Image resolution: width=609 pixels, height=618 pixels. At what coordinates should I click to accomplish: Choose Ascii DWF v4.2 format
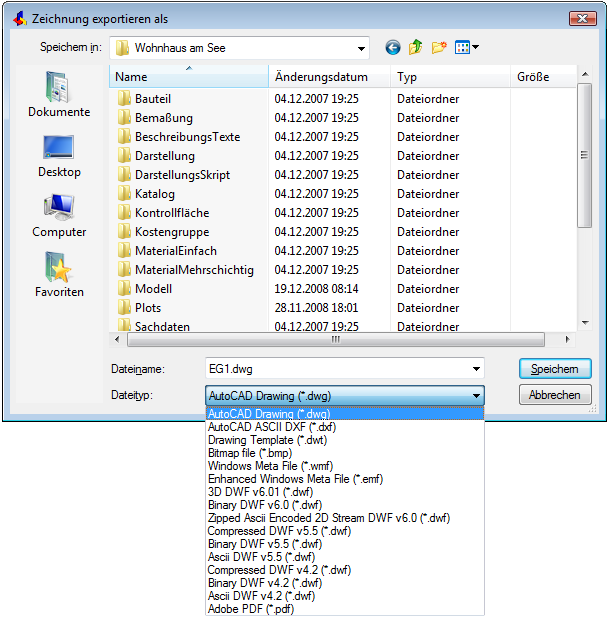(345, 596)
